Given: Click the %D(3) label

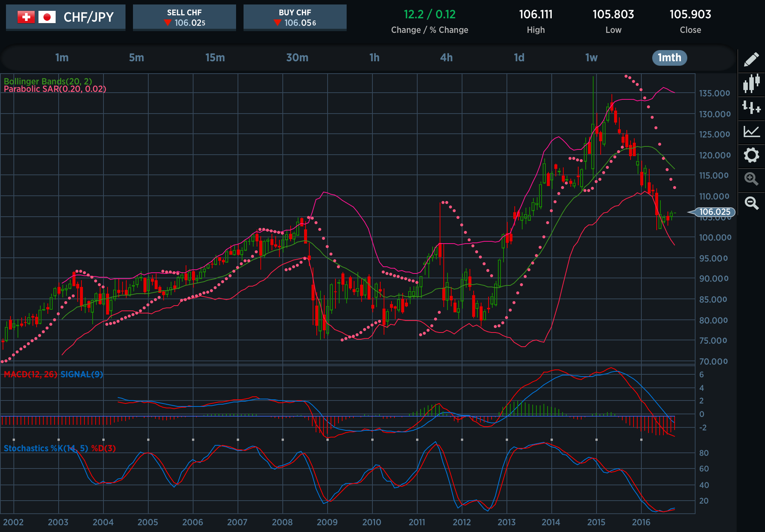Looking at the screenshot, I should (103, 448).
